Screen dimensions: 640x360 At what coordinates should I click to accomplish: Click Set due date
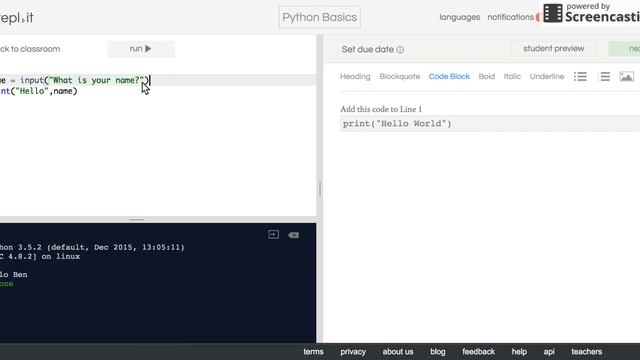pyautogui.click(x=368, y=49)
